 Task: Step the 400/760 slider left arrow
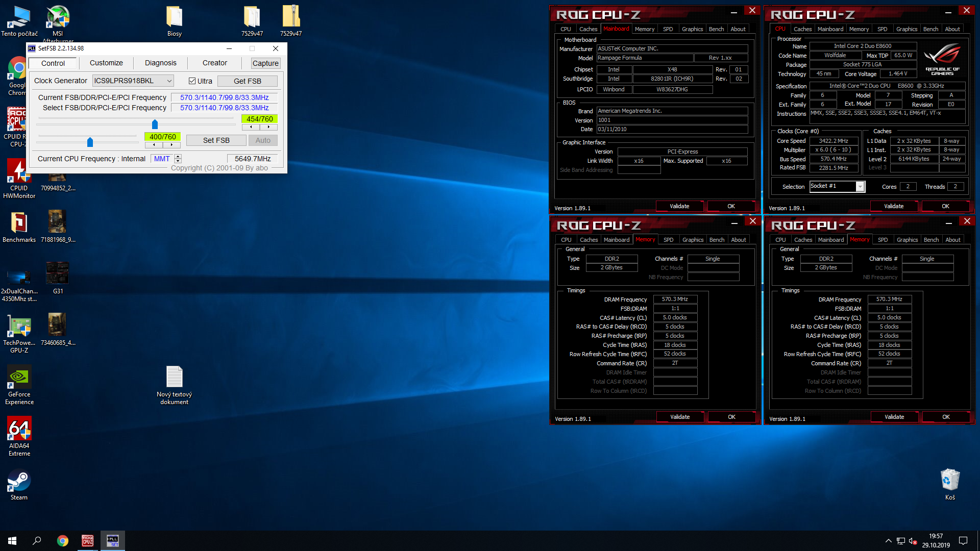(154, 145)
